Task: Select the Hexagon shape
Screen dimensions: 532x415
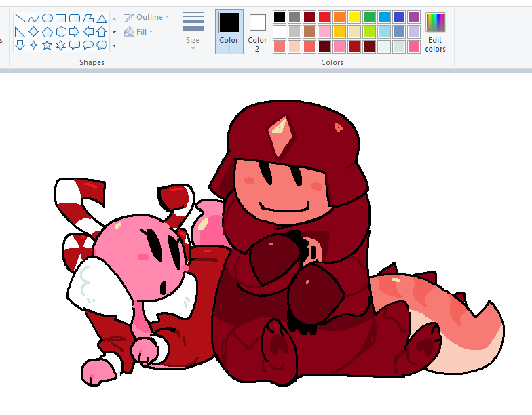Action: click(61, 32)
